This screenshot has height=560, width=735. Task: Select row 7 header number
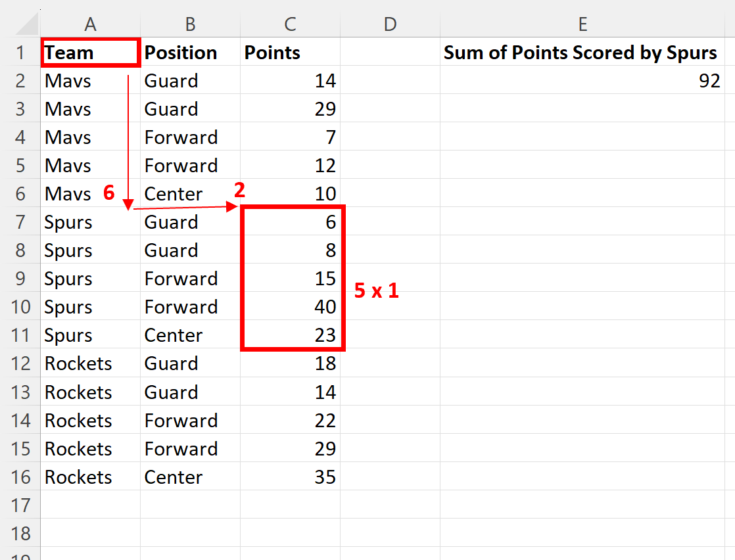(x=20, y=222)
